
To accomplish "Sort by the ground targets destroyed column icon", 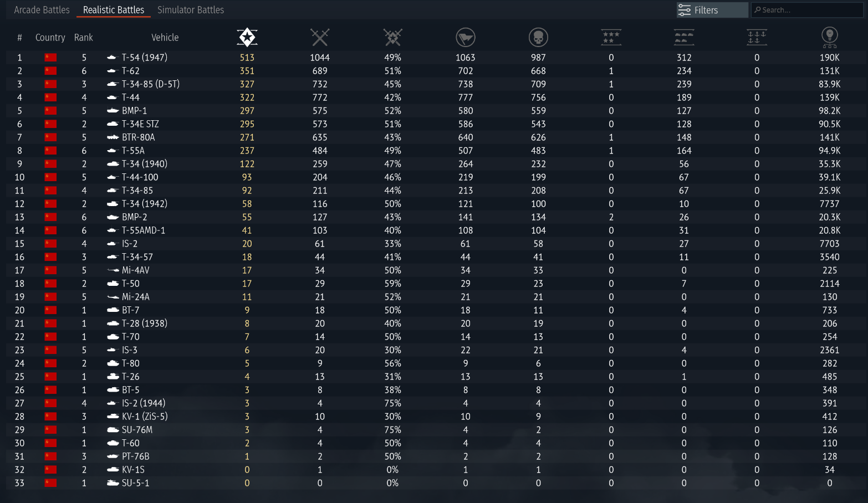I will pos(684,38).
